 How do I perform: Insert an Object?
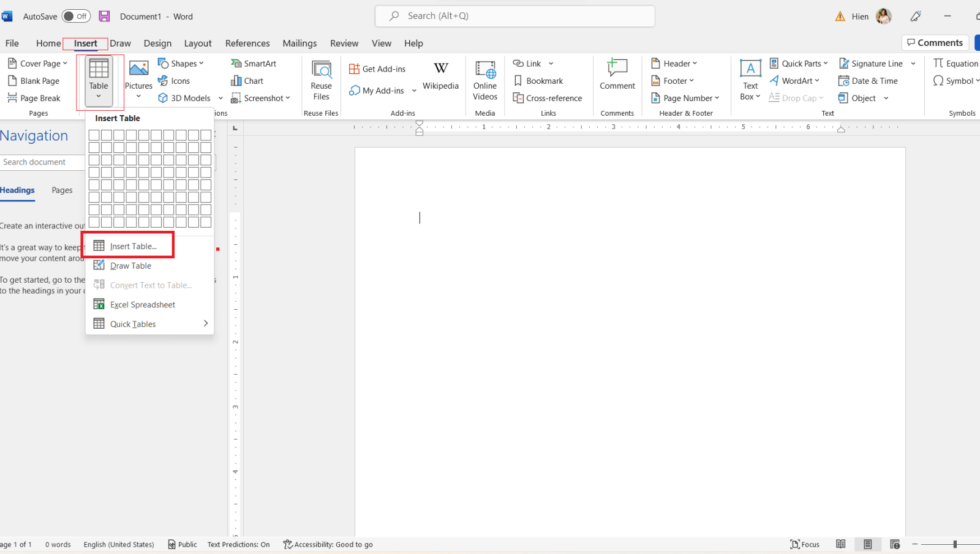[x=857, y=98]
